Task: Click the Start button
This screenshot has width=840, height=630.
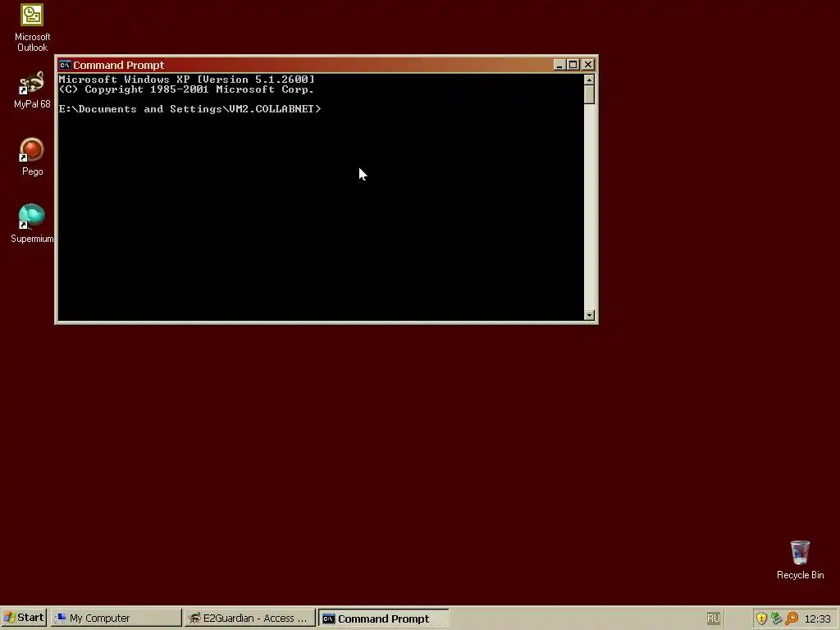Action: click(x=24, y=618)
